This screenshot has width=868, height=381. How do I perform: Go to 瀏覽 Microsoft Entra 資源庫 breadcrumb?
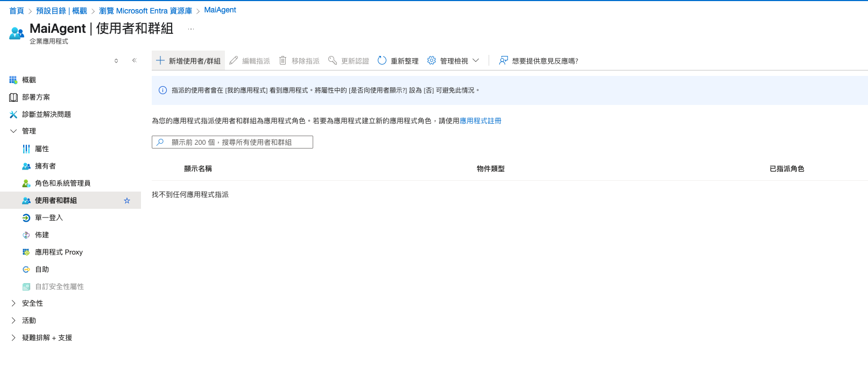145,11
